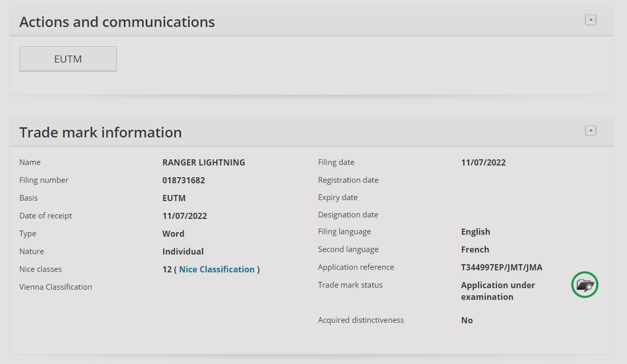Click the Filing date value

pyautogui.click(x=483, y=162)
